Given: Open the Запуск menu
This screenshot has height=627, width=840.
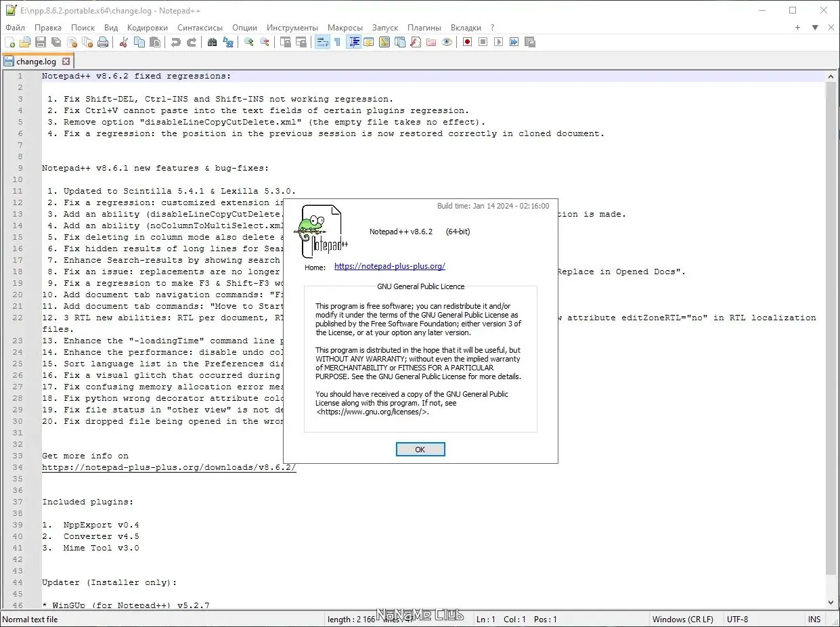Looking at the screenshot, I should tap(385, 28).
